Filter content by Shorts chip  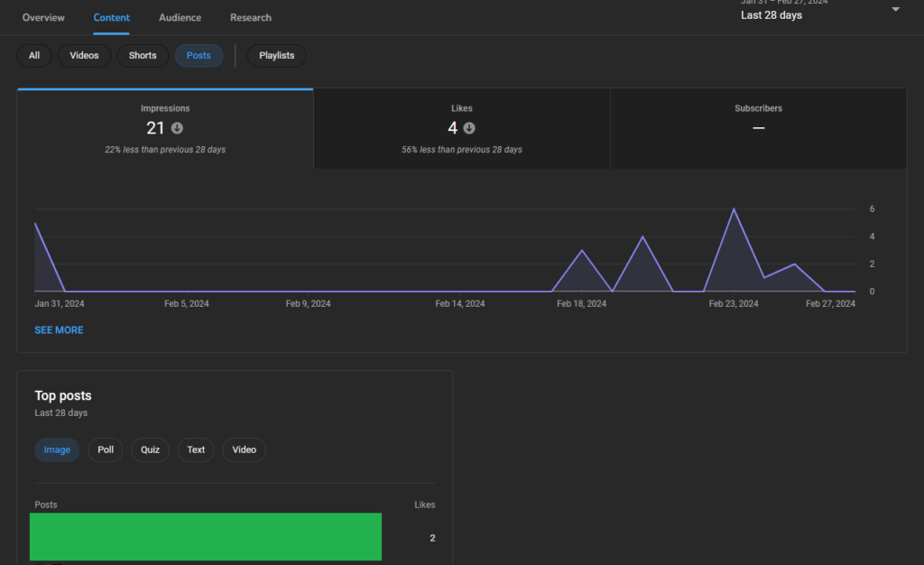pos(143,56)
